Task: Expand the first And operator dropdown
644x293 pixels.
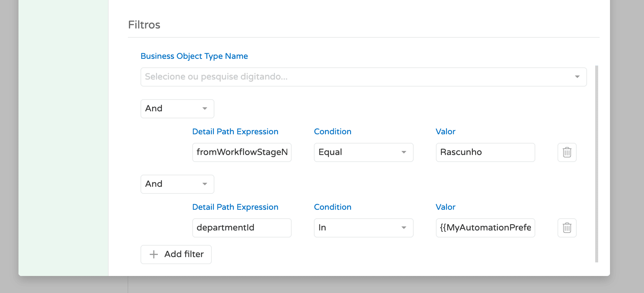Action: tap(177, 109)
